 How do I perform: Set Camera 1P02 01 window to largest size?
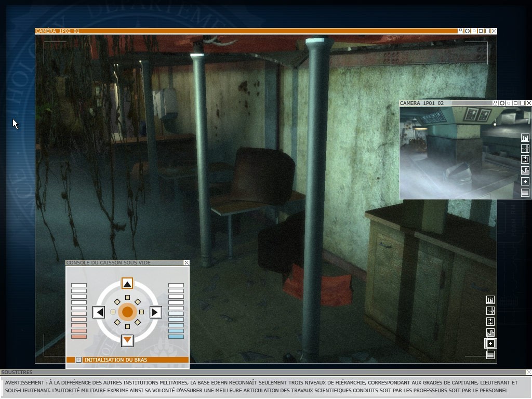(x=487, y=31)
